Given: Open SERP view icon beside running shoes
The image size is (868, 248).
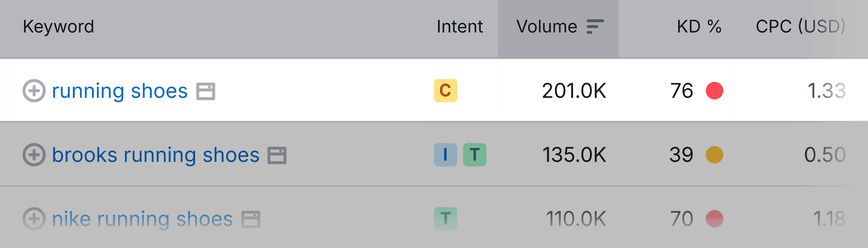Looking at the screenshot, I should tap(206, 91).
